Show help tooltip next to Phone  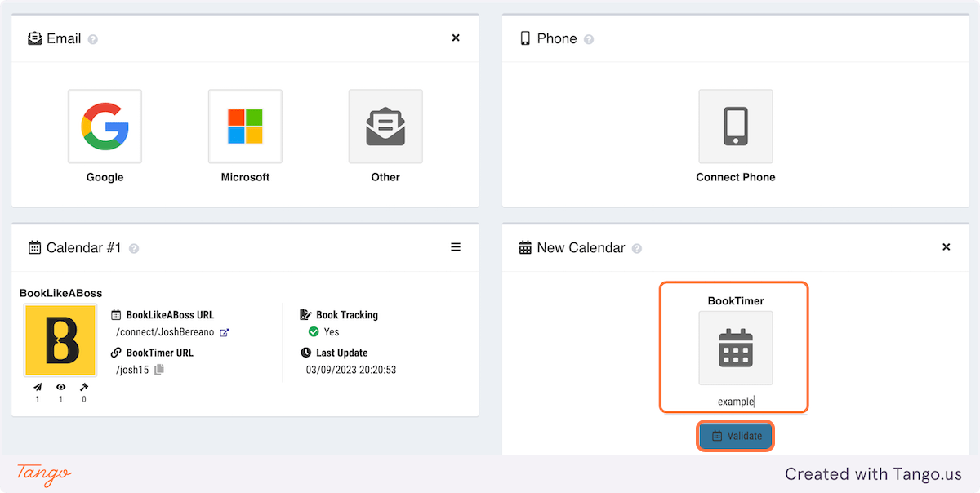(x=589, y=39)
